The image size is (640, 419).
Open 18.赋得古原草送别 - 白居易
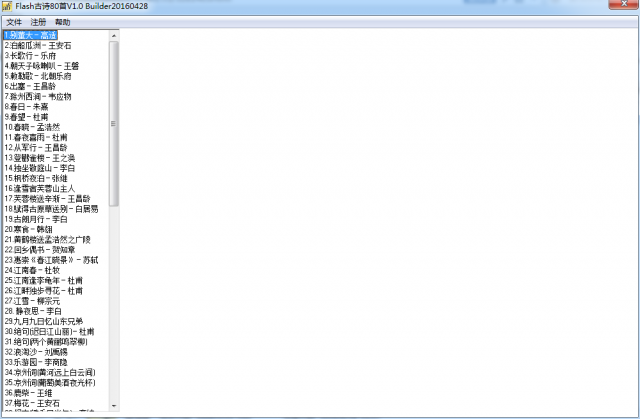[51, 209]
